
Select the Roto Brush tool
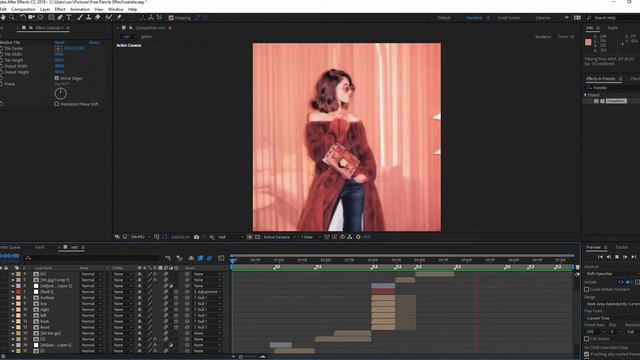point(109,18)
